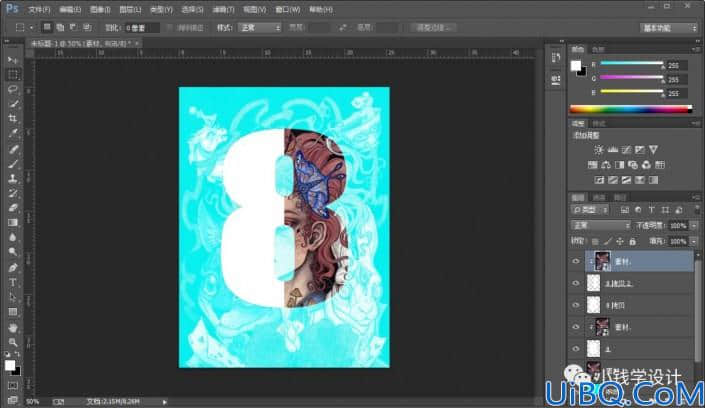Open the 文件(F) menu

[x=40, y=9]
